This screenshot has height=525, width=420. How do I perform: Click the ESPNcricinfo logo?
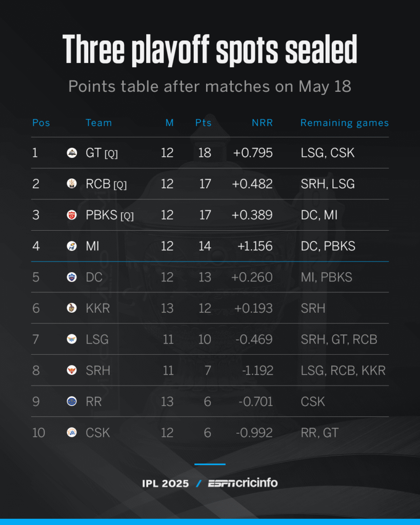click(x=243, y=483)
